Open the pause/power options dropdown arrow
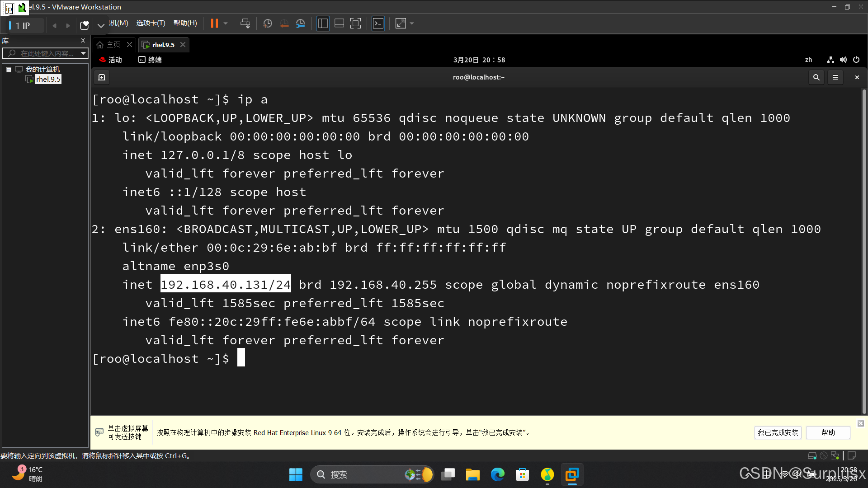Screen dimensions: 868x488 pos(226,23)
